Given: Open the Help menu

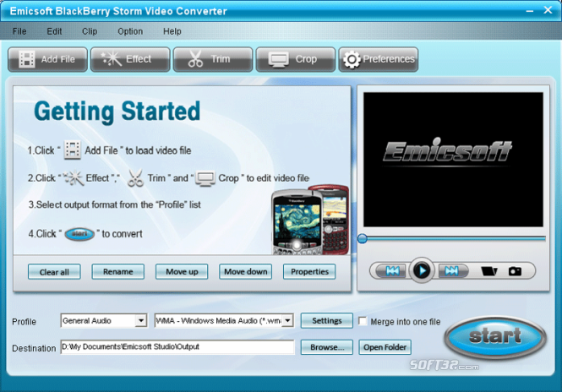Looking at the screenshot, I should pyautogui.click(x=172, y=31).
